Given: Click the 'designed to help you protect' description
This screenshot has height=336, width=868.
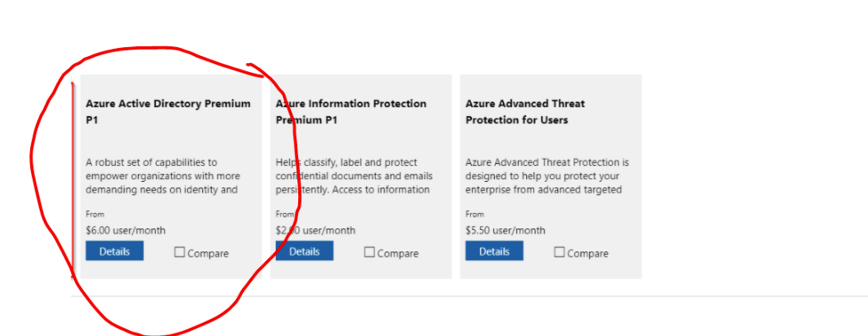Looking at the screenshot, I should pos(543,176).
